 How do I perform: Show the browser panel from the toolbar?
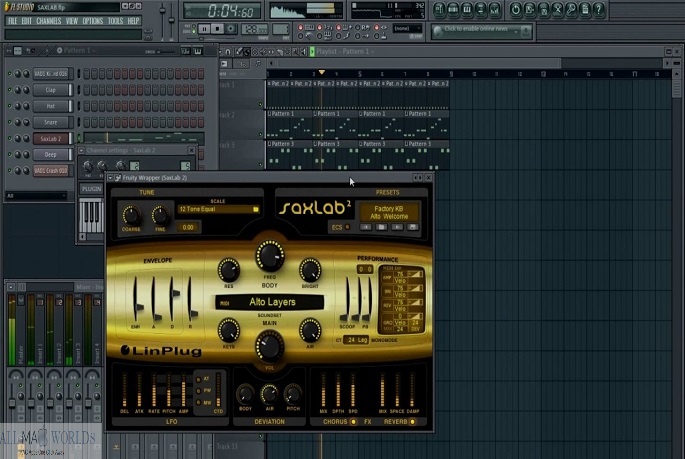(481, 10)
